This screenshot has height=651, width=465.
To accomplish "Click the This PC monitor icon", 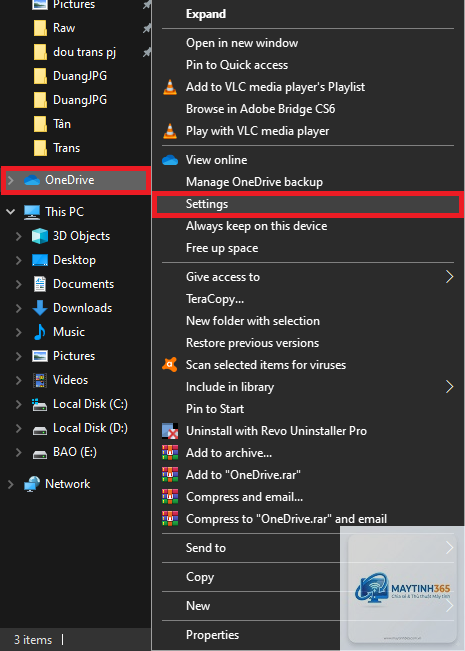I will 32,212.
